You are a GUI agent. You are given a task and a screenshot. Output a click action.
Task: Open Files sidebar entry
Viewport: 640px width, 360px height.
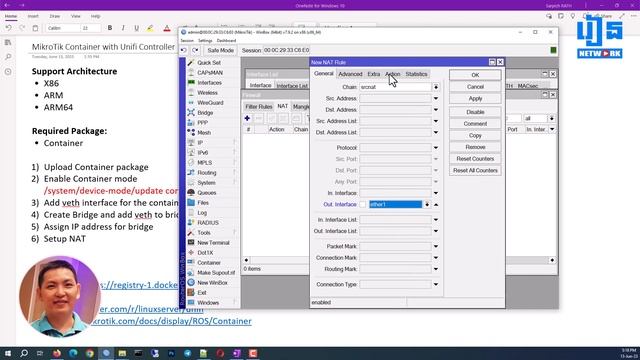[x=203, y=202]
